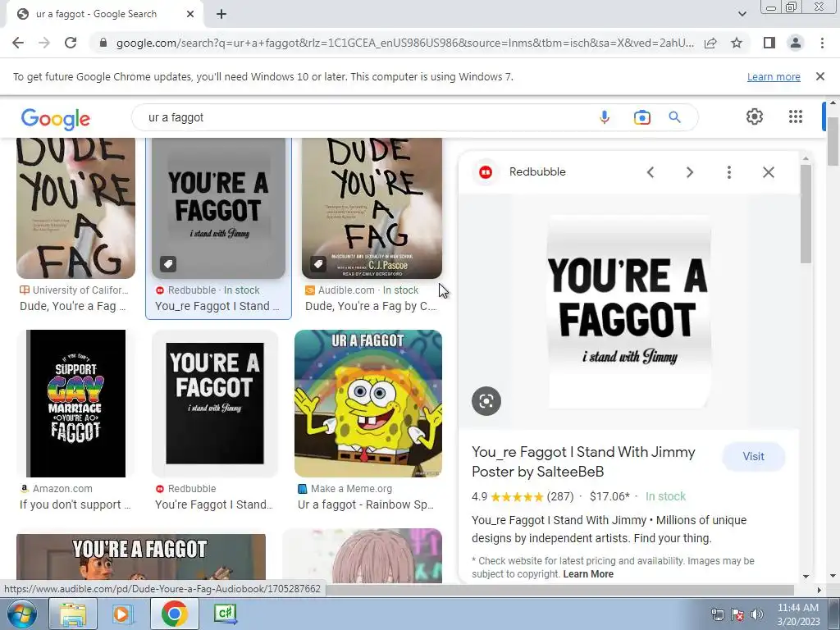Open the Windows Start menu

21,614
